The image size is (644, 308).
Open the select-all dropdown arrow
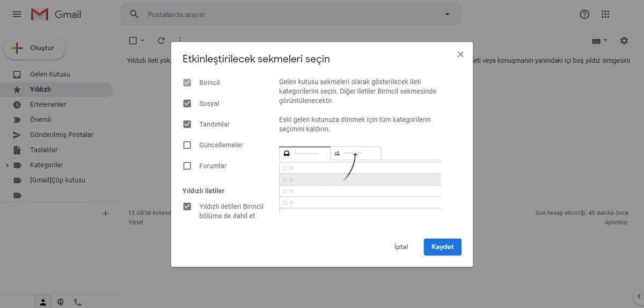pos(142,40)
